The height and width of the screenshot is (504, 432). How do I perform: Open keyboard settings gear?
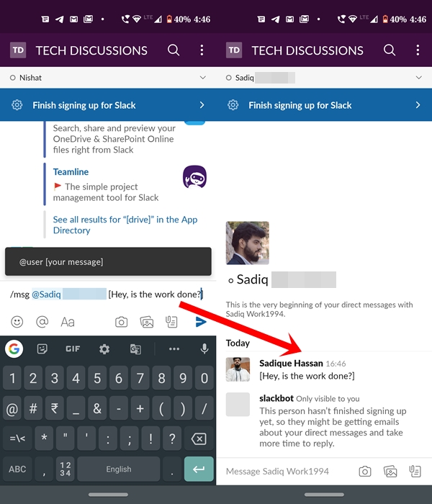coord(104,348)
